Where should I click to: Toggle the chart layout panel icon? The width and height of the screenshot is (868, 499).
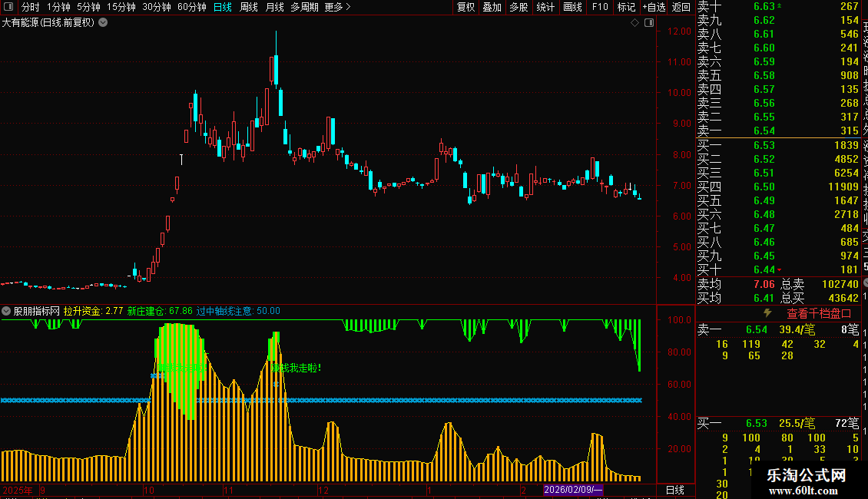(649, 23)
